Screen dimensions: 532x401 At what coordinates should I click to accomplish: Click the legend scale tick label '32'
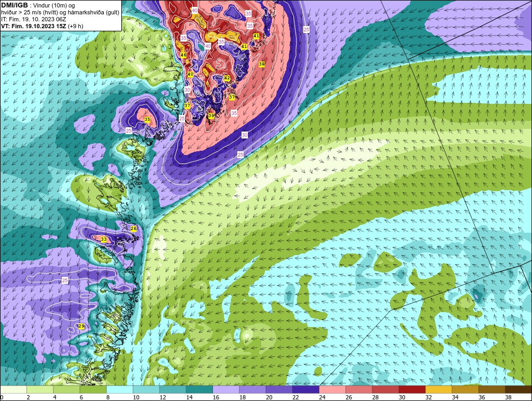(x=428, y=398)
